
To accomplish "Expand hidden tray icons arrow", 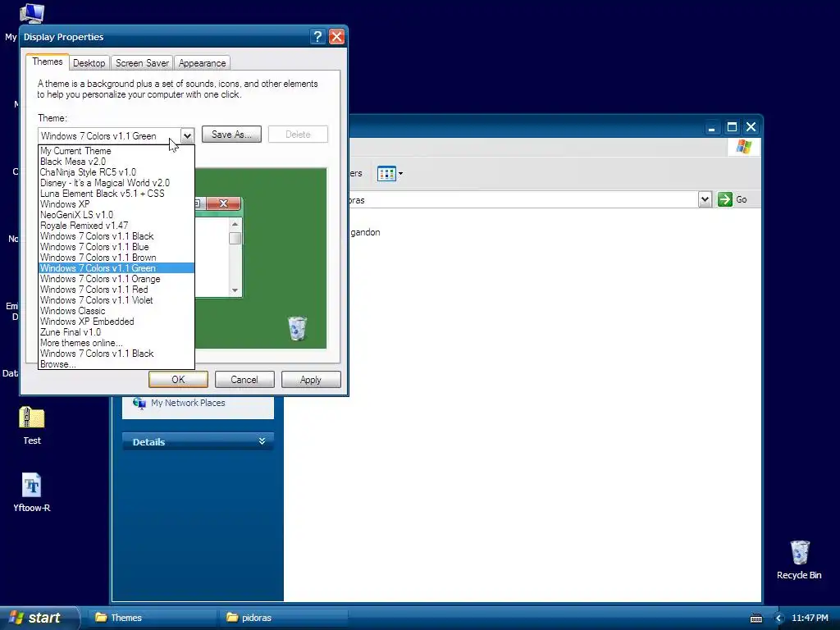I will pyautogui.click(x=779, y=619).
